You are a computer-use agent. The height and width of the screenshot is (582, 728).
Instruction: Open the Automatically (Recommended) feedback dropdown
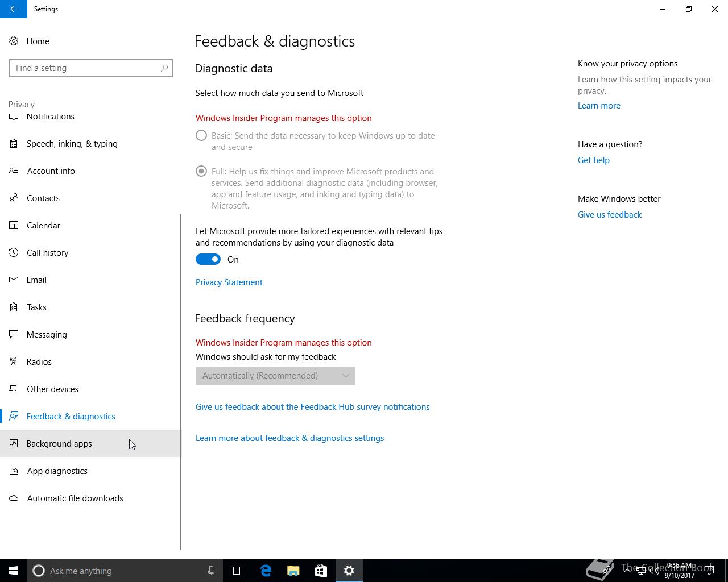tap(275, 376)
